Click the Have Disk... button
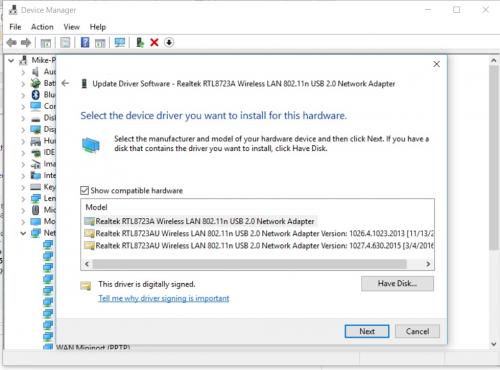This screenshot has width=500, height=370. (x=397, y=284)
